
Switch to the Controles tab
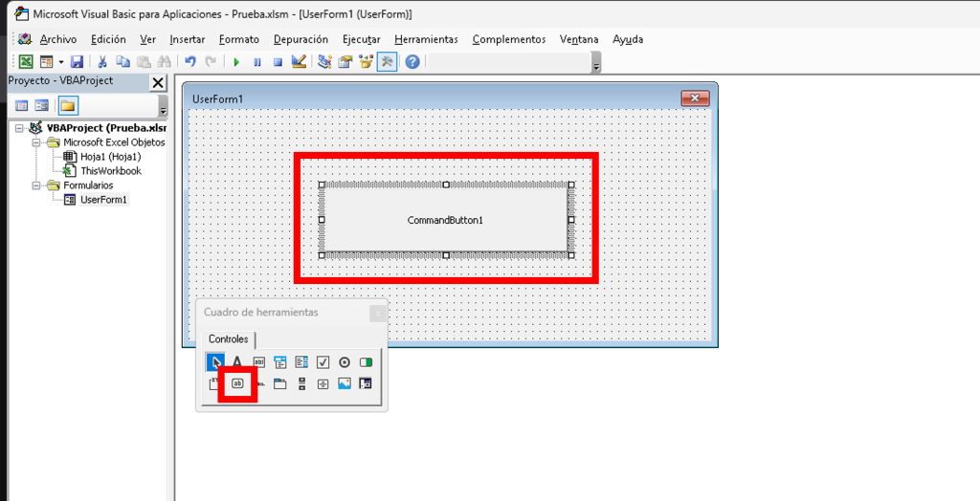pyautogui.click(x=228, y=339)
